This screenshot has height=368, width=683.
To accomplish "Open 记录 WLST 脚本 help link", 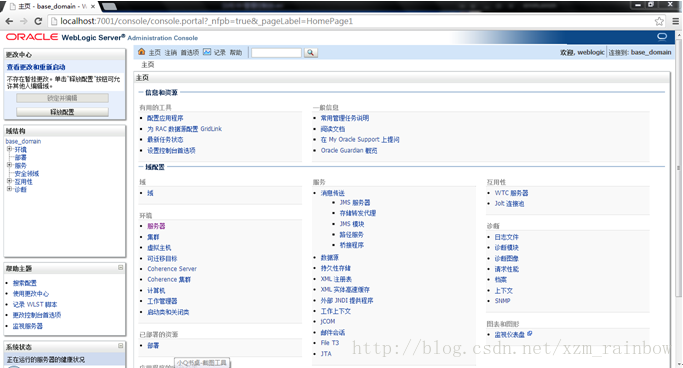I will (35, 304).
